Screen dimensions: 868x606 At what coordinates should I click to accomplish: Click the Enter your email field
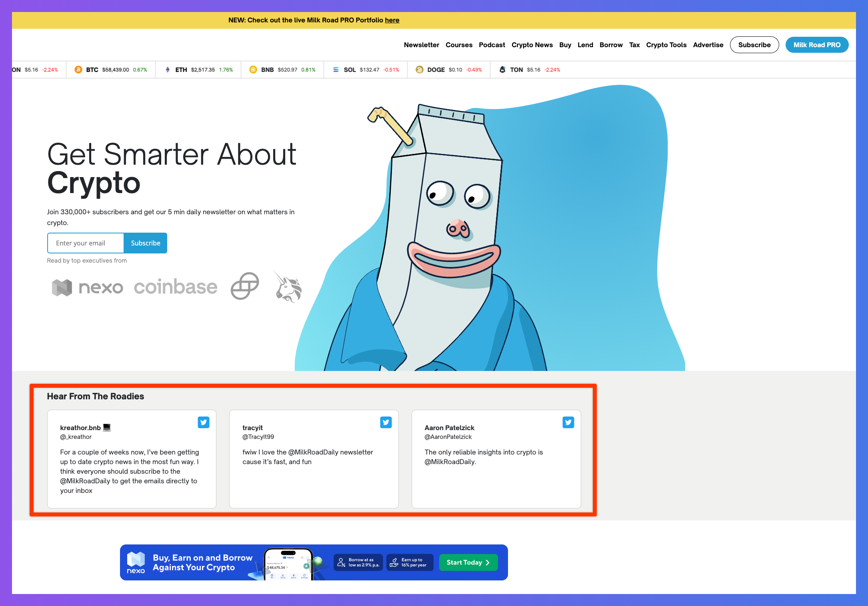coord(86,243)
